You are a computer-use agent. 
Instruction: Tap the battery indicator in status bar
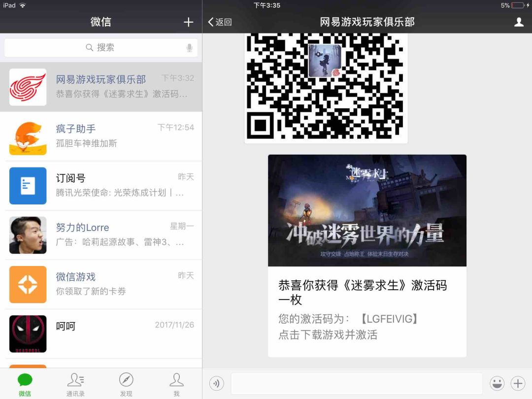click(x=517, y=5)
